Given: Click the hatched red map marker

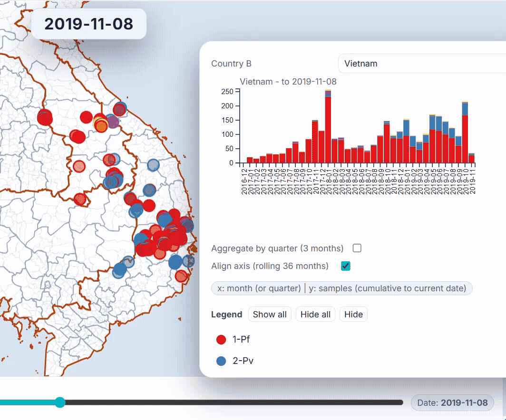Looking at the screenshot, I should tap(80, 199).
